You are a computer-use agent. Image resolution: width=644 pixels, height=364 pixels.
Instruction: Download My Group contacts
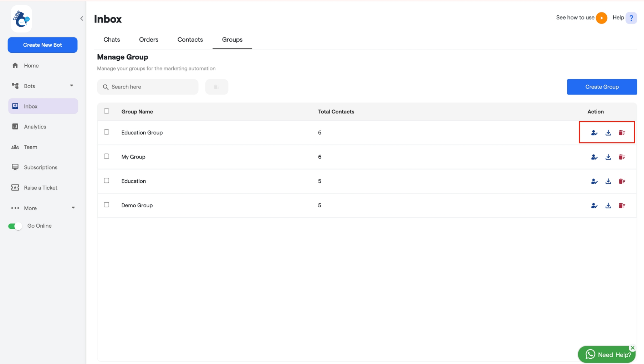coord(608,157)
